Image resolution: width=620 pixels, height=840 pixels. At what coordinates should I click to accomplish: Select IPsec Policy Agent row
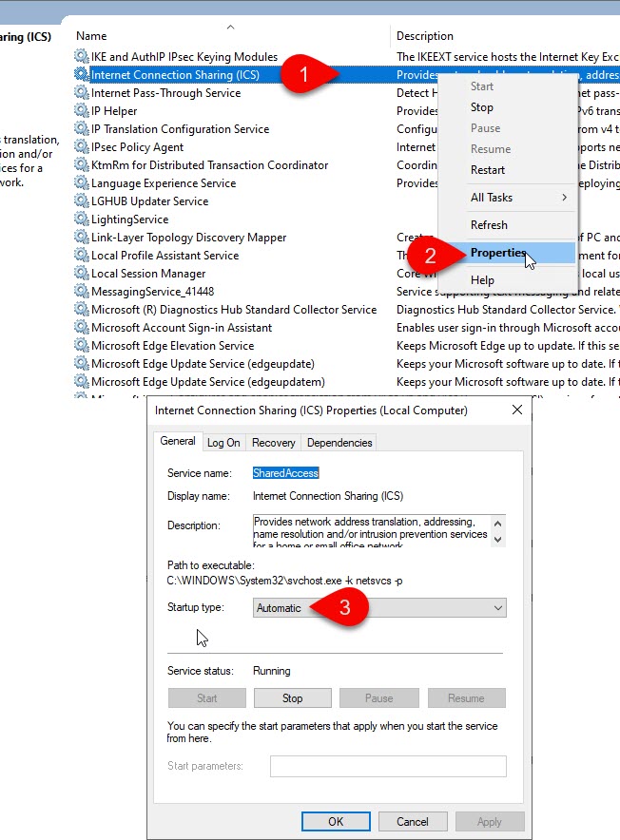[x=137, y=146]
